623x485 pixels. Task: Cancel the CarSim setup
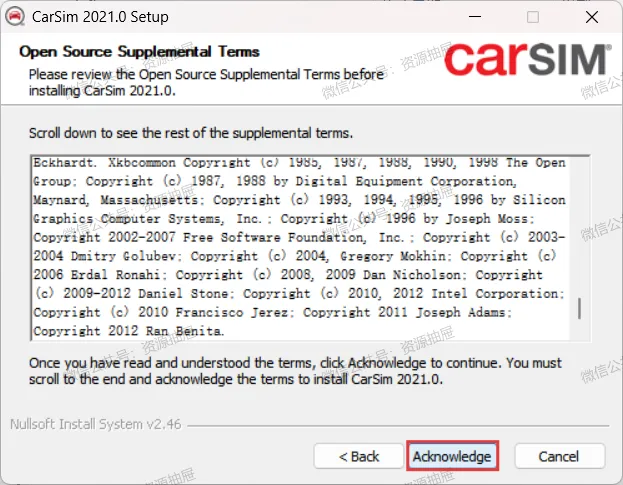[559, 456]
